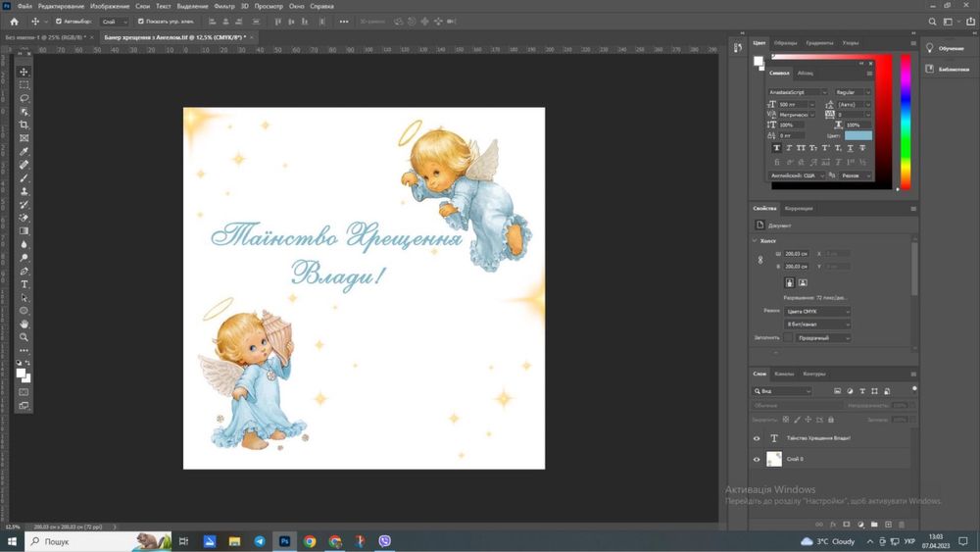
Task: Switch to the Абзац tab
Action: point(805,74)
